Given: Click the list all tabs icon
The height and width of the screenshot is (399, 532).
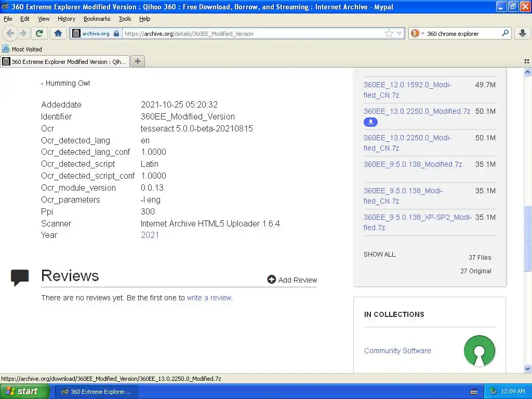Looking at the screenshot, I should [x=527, y=61].
